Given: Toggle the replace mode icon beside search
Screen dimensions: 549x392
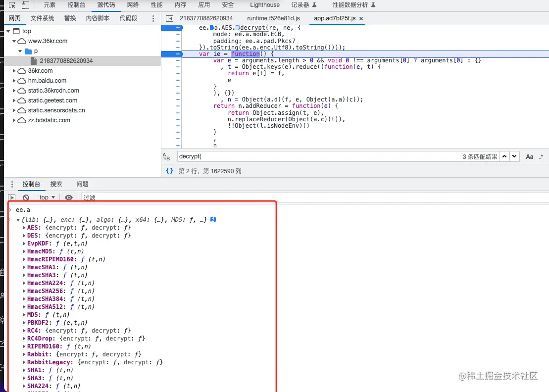Looking at the screenshot, I should 166,156.
